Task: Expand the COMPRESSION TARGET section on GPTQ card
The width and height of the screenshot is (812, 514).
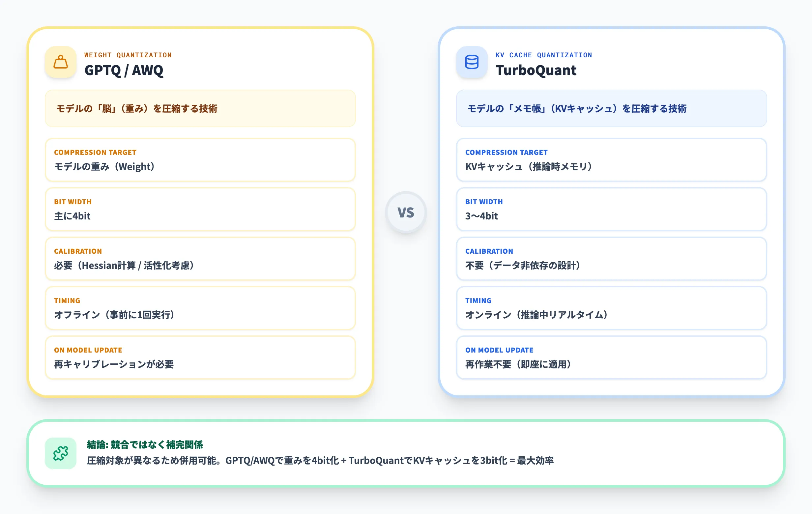Action: [200, 160]
